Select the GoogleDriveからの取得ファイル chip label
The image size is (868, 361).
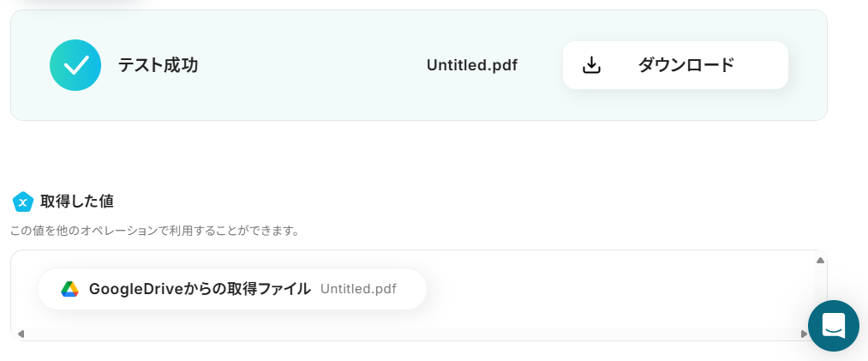pos(200,289)
